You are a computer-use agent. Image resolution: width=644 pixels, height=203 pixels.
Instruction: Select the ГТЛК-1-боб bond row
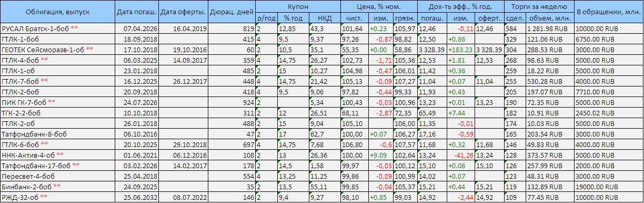321,39
